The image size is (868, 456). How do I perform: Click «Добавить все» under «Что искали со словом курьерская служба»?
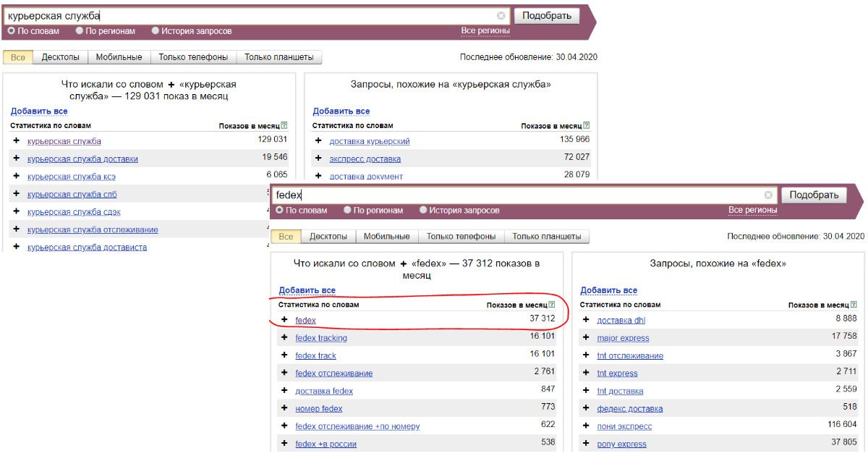tap(39, 111)
